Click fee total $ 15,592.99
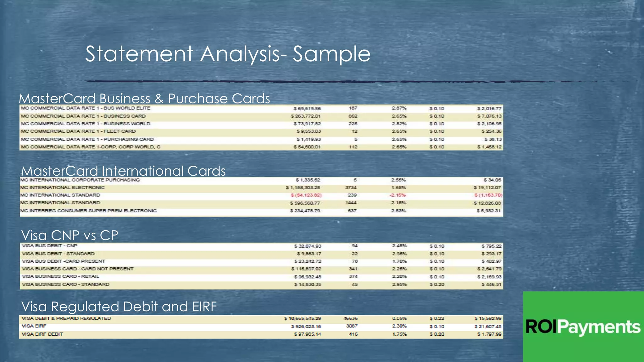 [488, 318]
